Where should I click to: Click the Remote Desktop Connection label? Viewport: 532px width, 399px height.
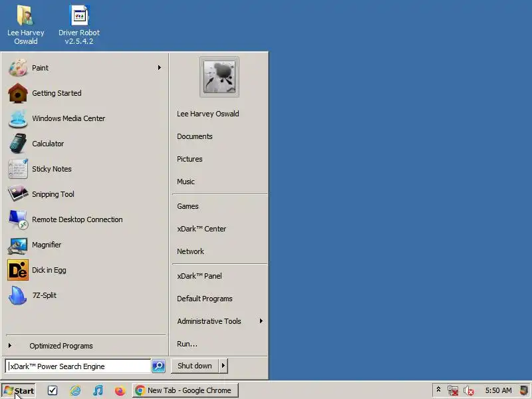pyautogui.click(x=77, y=219)
